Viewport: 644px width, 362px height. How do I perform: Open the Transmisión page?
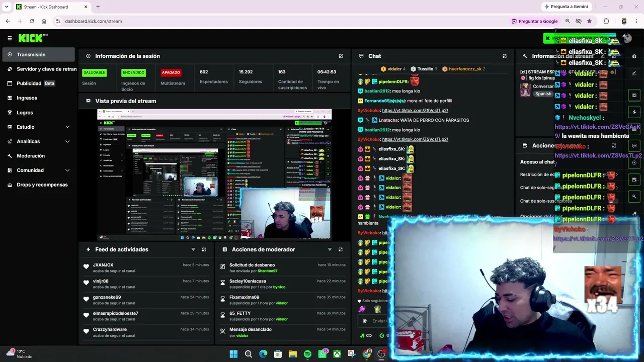38,55
